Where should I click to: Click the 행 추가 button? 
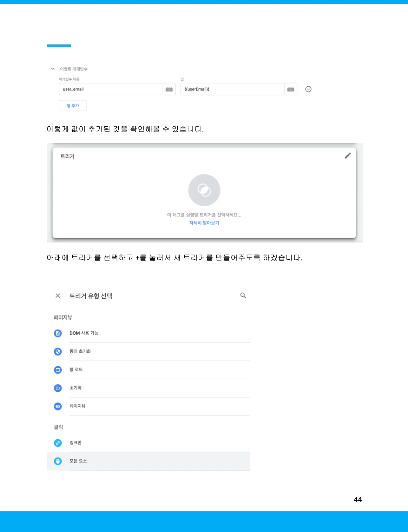tap(73, 106)
